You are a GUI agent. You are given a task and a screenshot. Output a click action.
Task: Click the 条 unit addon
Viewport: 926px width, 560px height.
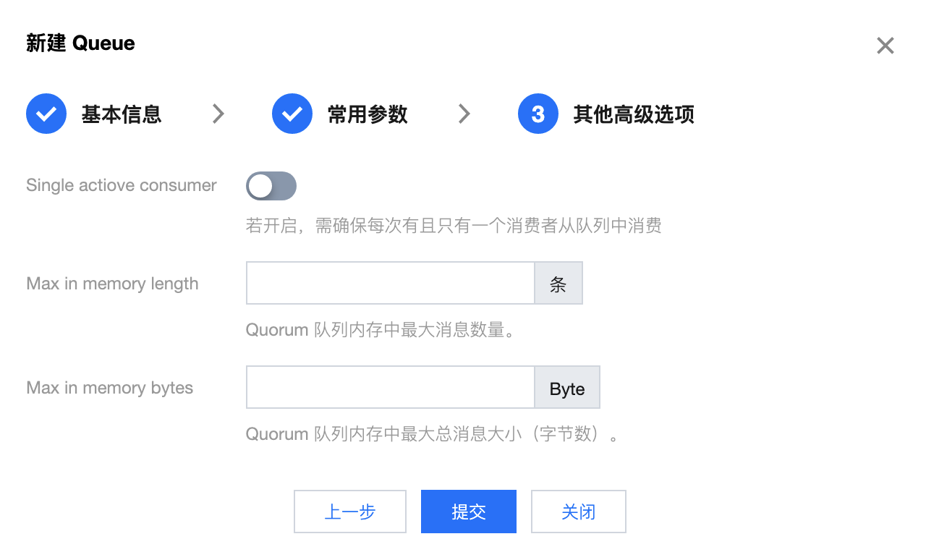pyautogui.click(x=558, y=283)
